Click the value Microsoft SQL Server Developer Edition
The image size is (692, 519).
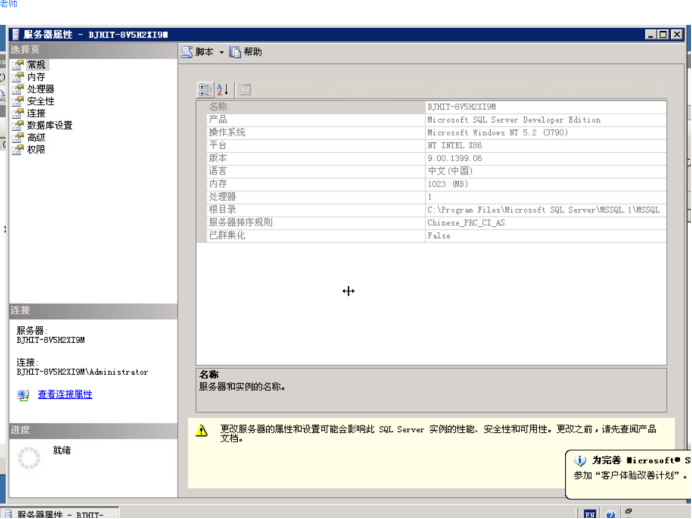pos(514,120)
